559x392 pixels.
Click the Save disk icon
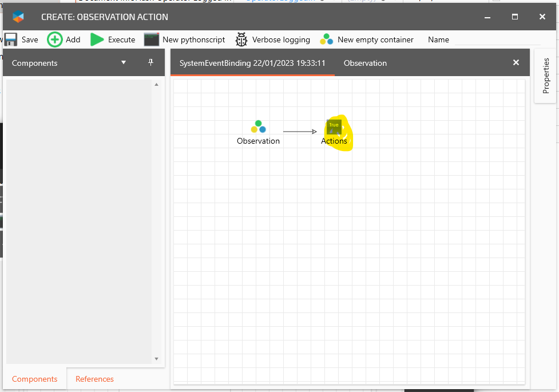pyautogui.click(x=10, y=39)
